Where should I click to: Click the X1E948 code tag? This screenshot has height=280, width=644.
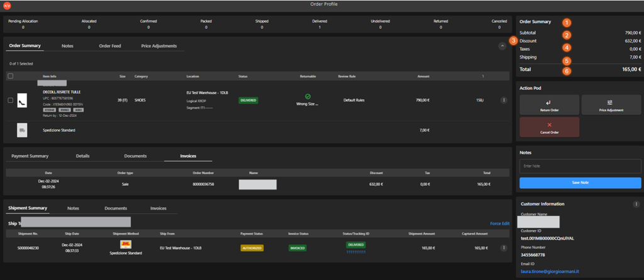[49, 110]
